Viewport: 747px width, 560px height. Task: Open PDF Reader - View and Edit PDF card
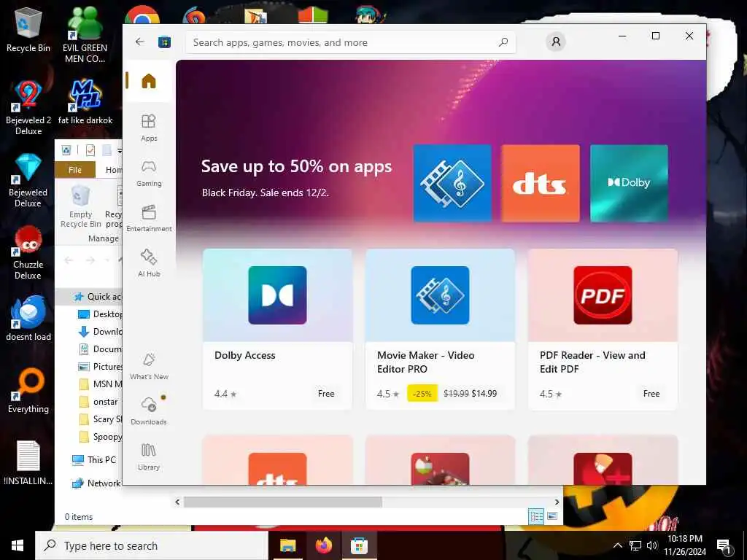pos(603,329)
